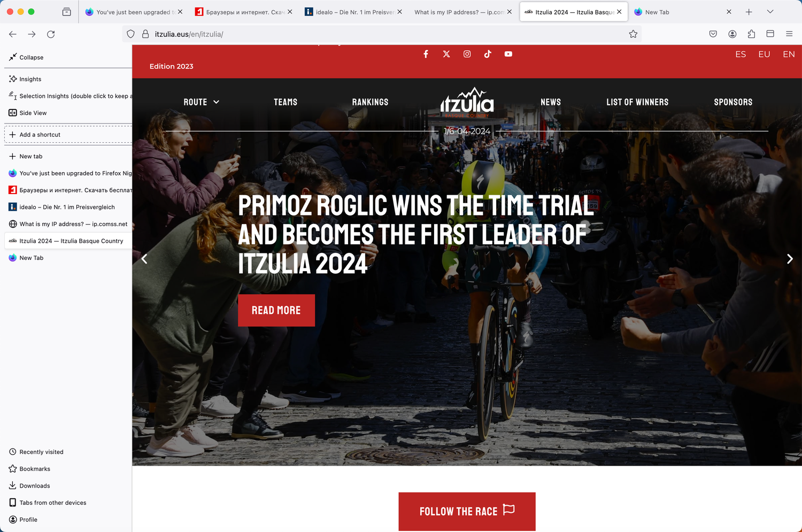This screenshot has width=802, height=532.
Task: Open the Extensions puzzle icon
Action: tap(751, 34)
